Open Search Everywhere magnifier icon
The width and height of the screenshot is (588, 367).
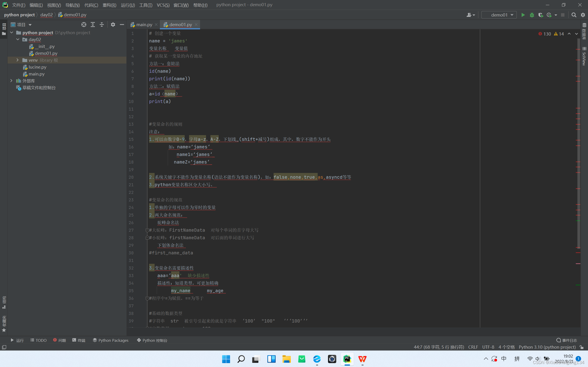click(574, 15)
